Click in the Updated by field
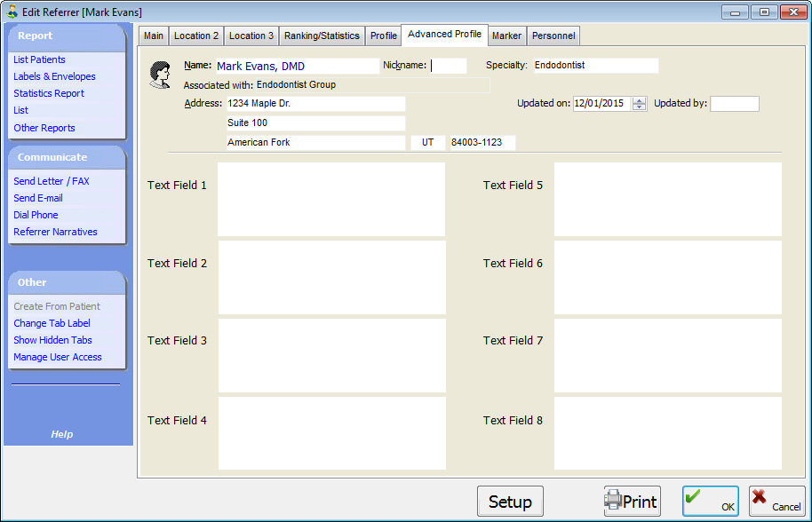Viewport: 812px width, 522px height. tap(734, 104)
